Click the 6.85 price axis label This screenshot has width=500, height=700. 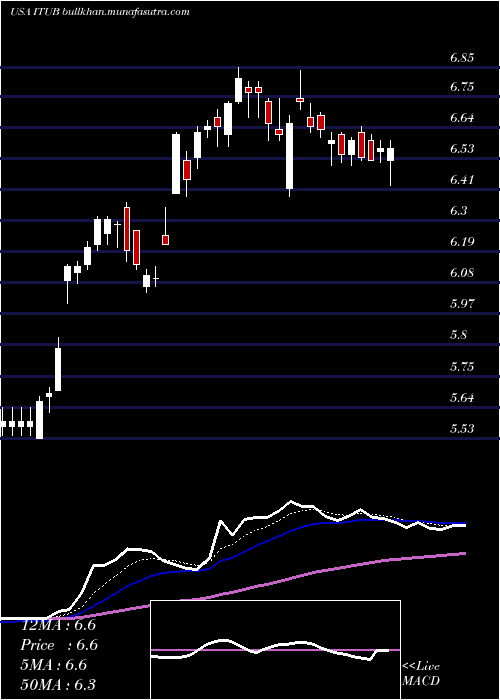[462, 58]
